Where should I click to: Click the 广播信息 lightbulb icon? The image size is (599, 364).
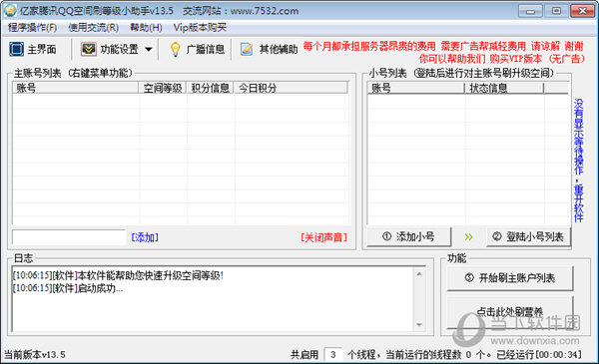click(x=175, y=49)
